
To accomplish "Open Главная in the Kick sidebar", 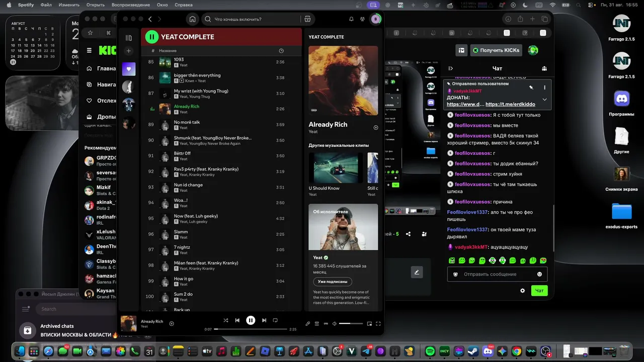I will click(x=102, y=68).
